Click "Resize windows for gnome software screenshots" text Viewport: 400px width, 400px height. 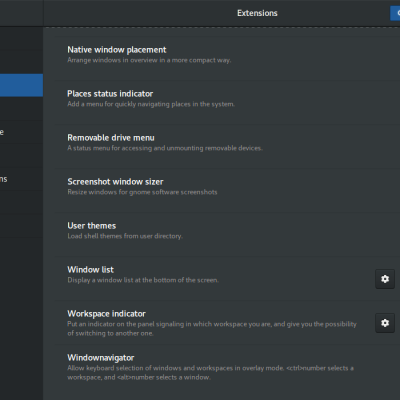pyautogui.click(x=142, y=192)
